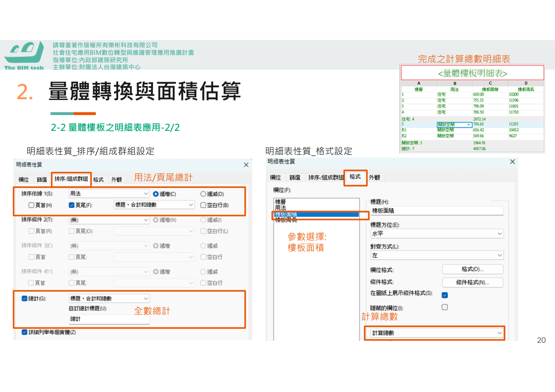Open the 排序依據 1(S) dropdown showing 用法
Image resolution: width=555 pixels, height=392 pixels.
[x=109, y=194]
